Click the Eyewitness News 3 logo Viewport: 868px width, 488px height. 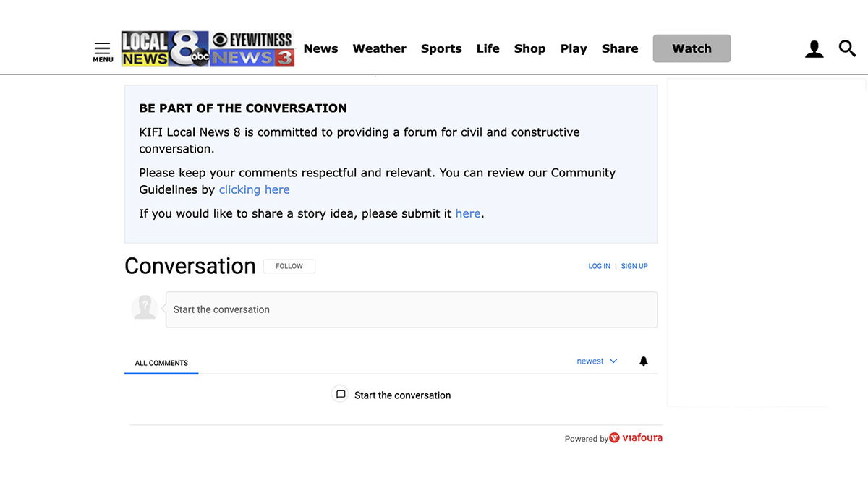pos(252,48)
